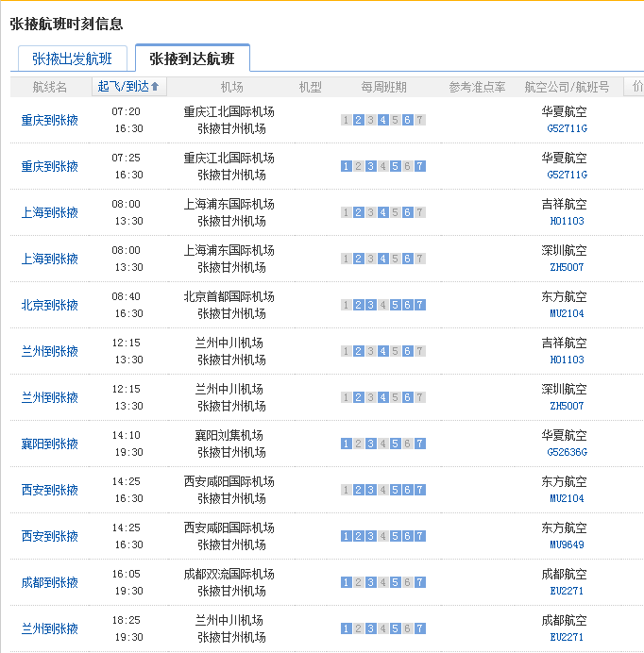This screenshot has height=653, width=644.
Task: Sort by the 起飞/到达 column header
Action: point(128,87)
